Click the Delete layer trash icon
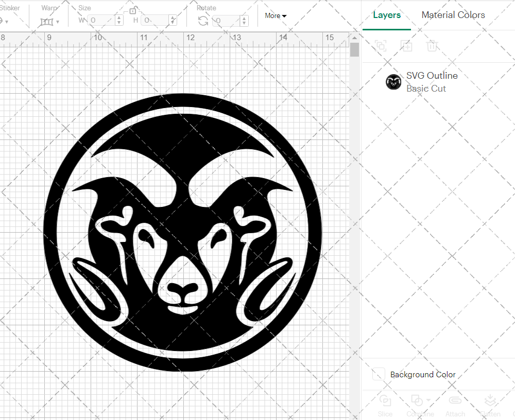The image size is (515, 420). [x=432, y=45]
